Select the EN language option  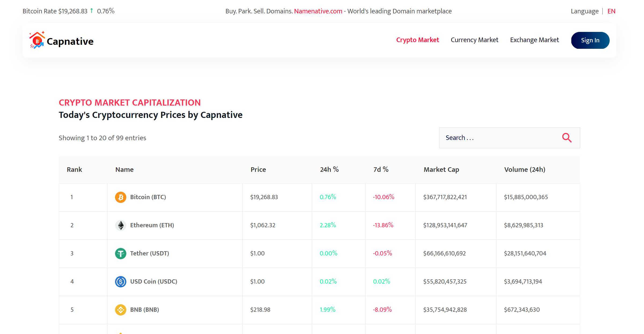click(611, 11)
